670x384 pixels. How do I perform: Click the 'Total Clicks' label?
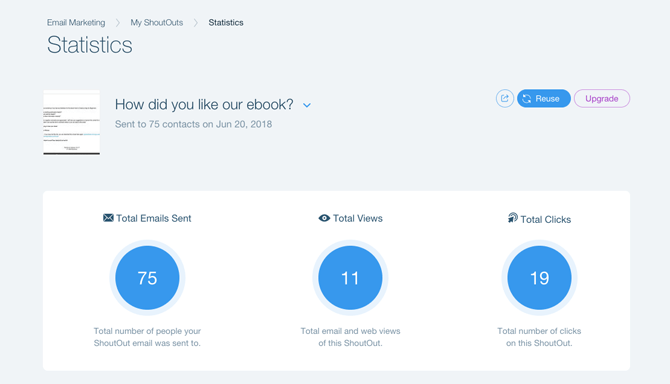click(546, 220)
